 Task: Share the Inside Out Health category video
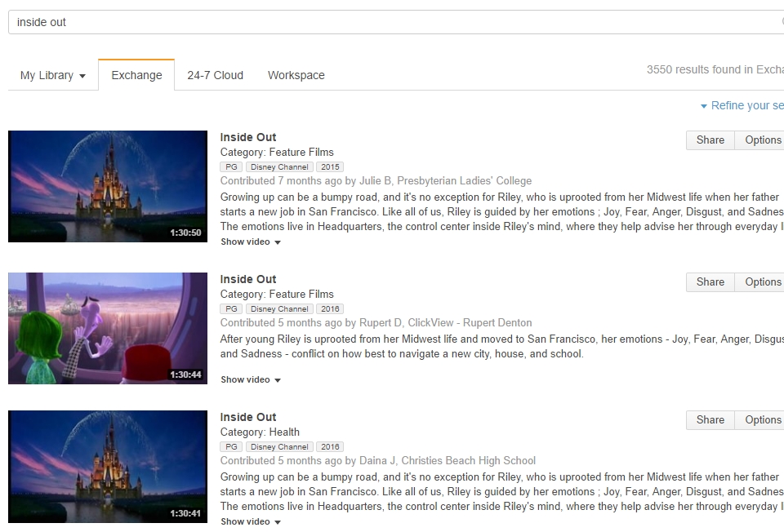(x=709, y=419)
